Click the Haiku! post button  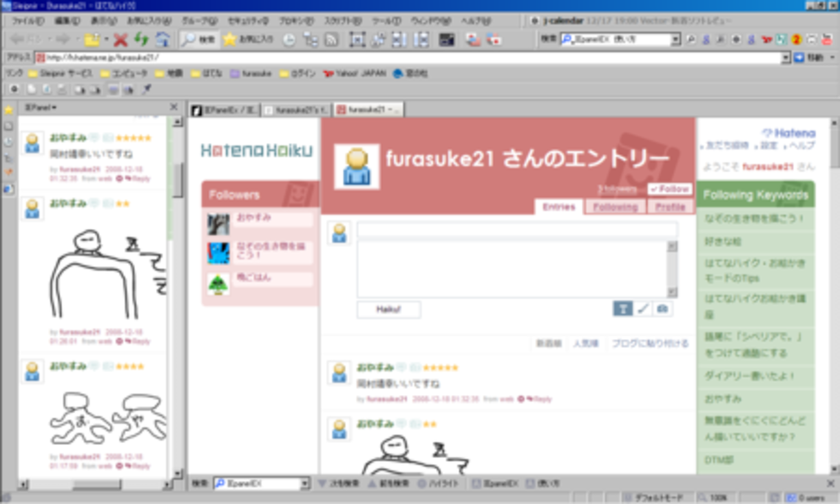tap(388, 310)
